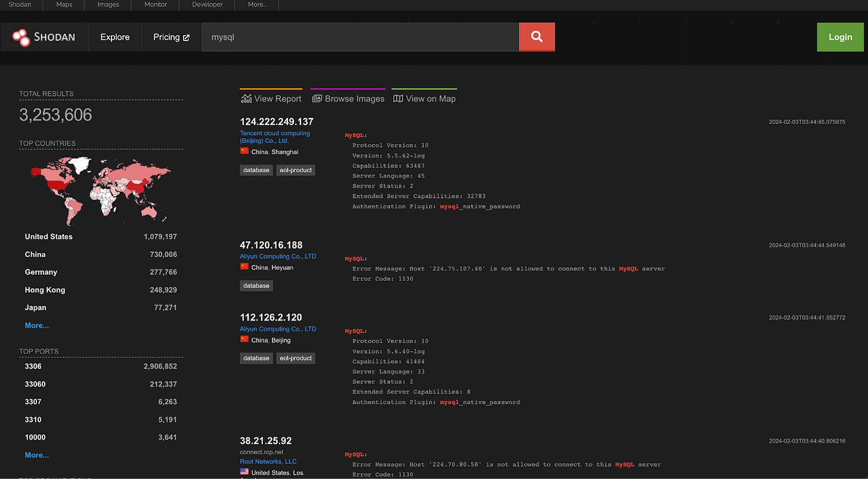Click the TOP PORTS heading
The height and width of the screenshot is (479, 868).
39,351
